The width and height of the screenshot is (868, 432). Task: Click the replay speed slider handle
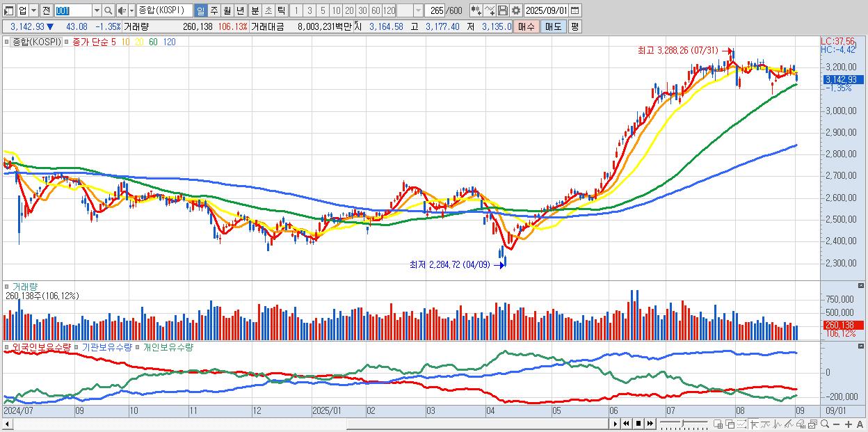683,423
